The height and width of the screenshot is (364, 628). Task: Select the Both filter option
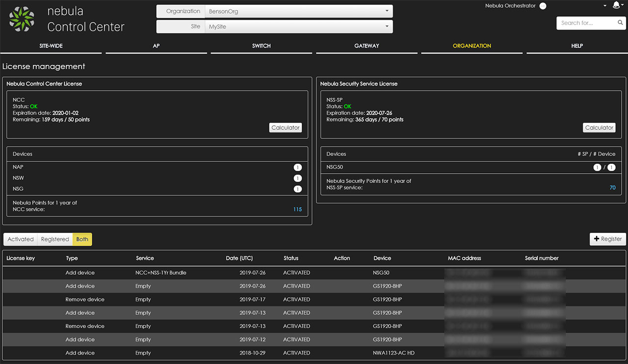82,239
